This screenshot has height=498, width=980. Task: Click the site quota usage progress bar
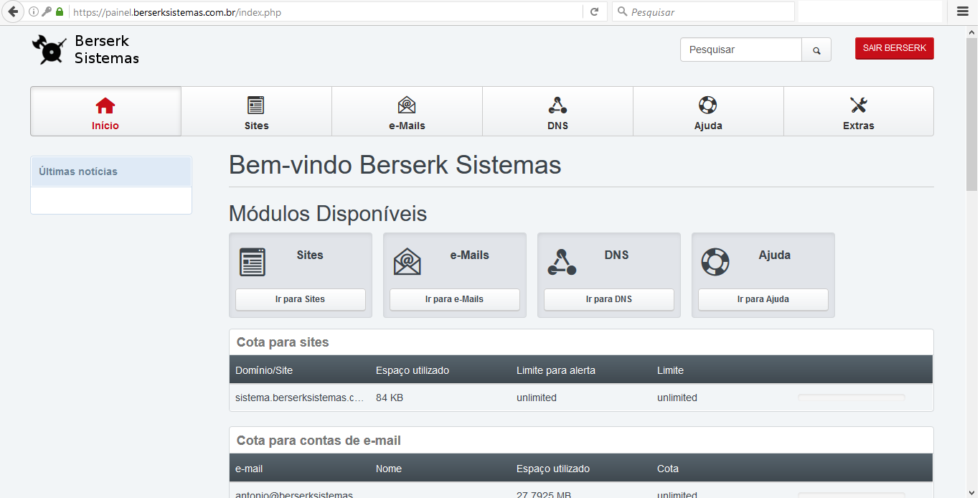(852, 398)
